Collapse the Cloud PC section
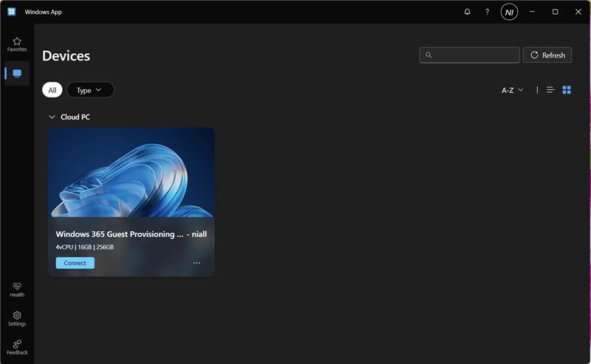Screen dimensions: 591x364 tap(52, 117)
